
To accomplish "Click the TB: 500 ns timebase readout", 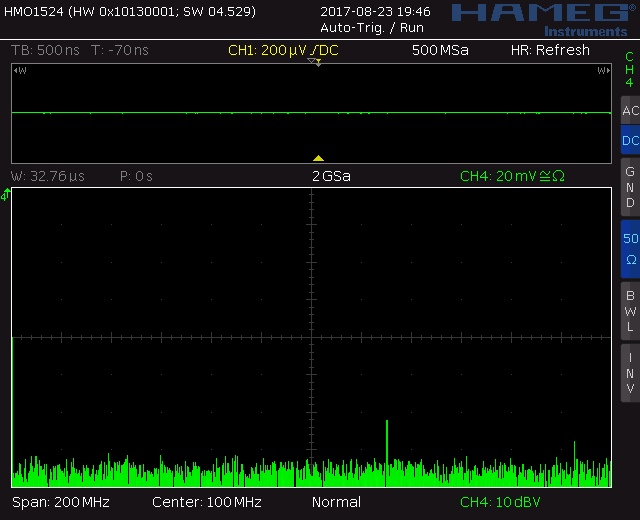I will click(45, 50).
